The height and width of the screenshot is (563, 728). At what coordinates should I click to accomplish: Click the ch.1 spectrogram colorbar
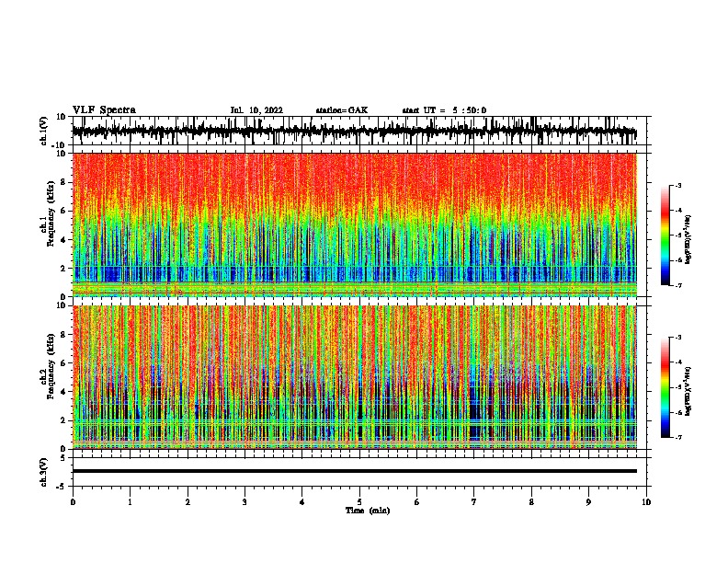pyautogui.click(x=665, y=236)
